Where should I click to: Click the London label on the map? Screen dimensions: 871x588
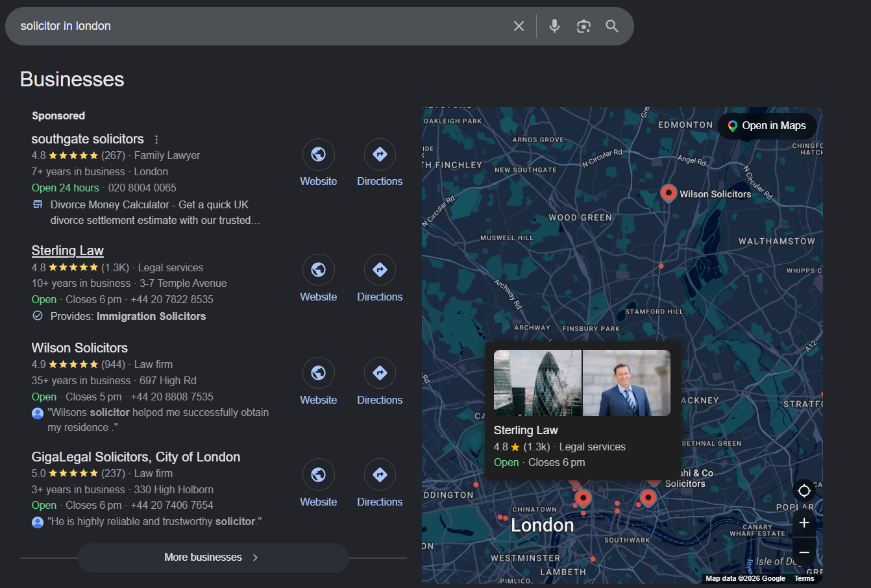[543, 525]
